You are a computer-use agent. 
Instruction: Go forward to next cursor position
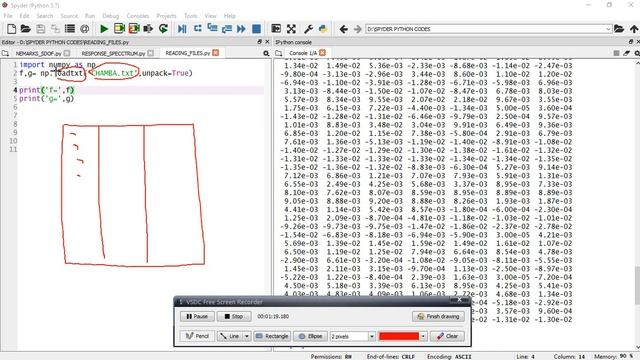point(358,29)
